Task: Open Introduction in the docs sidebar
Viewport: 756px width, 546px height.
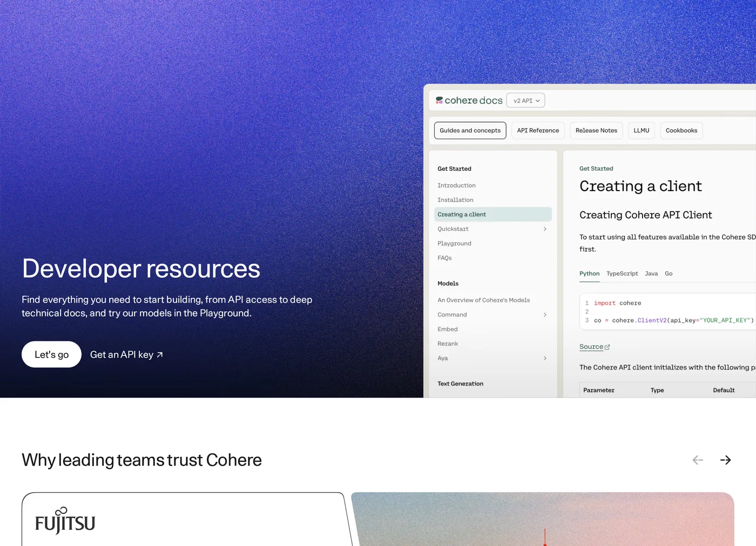Action: (457, 186)
